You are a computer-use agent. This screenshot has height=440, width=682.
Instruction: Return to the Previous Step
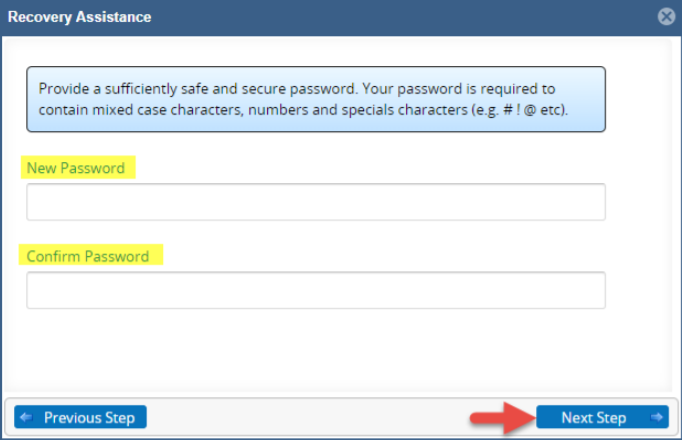point(80,417)
